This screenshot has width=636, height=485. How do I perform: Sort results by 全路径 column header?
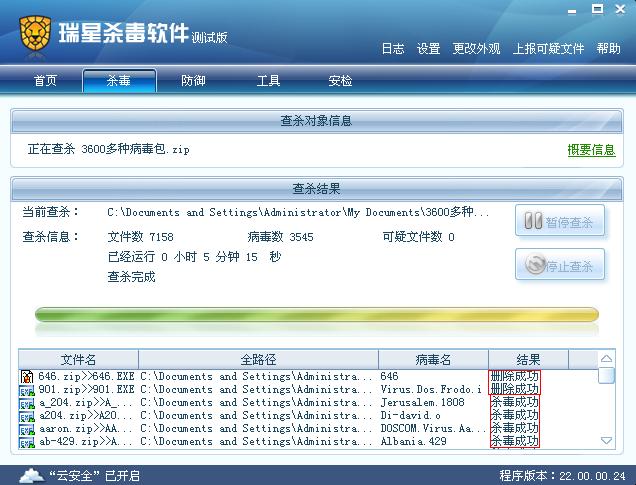[x=258, y=359]
